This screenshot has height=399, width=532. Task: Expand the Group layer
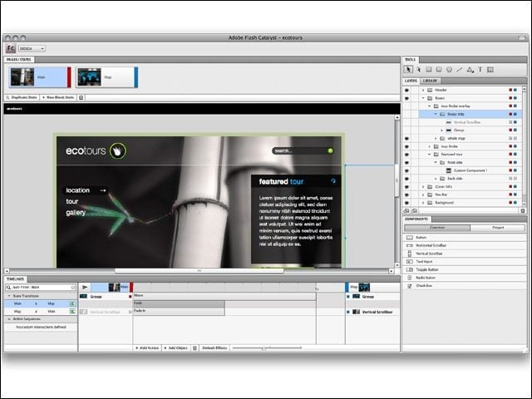tap(442, 131)
